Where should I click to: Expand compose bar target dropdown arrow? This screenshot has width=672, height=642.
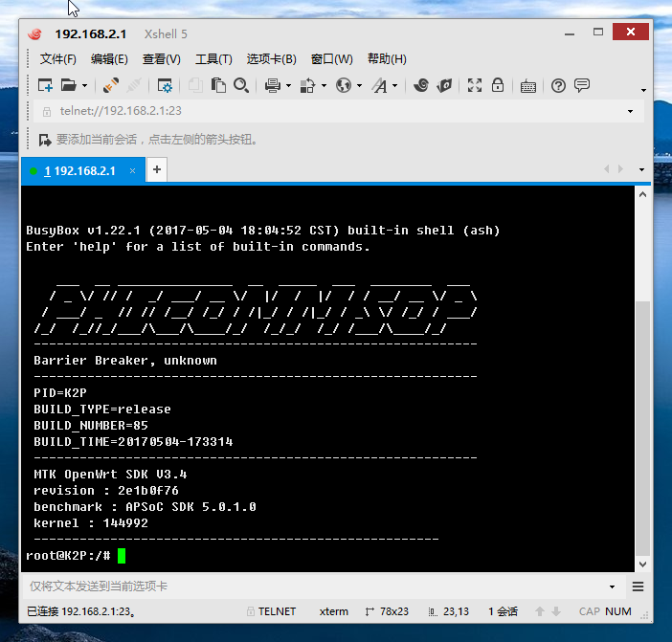(612, 587)
